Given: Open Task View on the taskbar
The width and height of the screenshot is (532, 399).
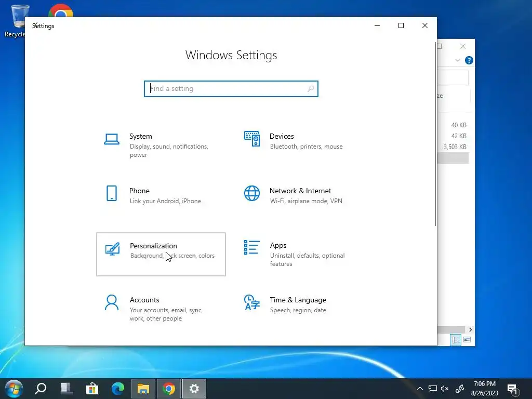Looking at the screenshot, I should 66,389.
